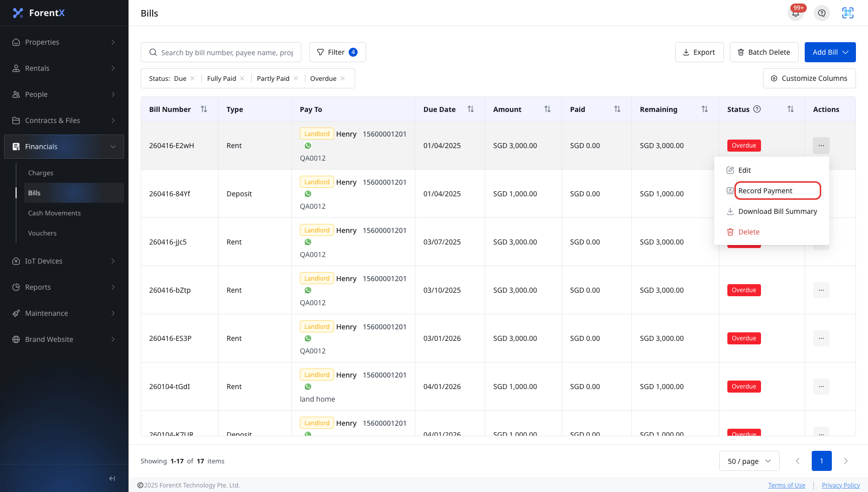This screenshot has width=868, height=492.
Task: Click the QR code scan icon
Action: [848, 13]
